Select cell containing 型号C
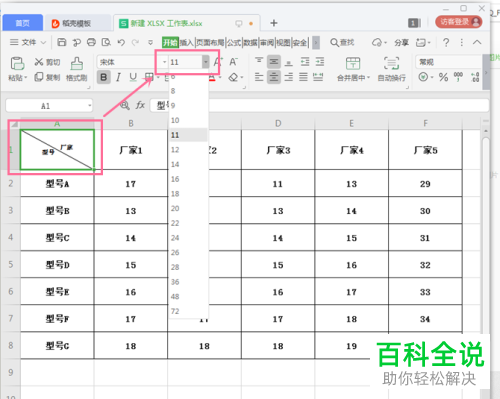Screen dimensions: 500x399 57,238
